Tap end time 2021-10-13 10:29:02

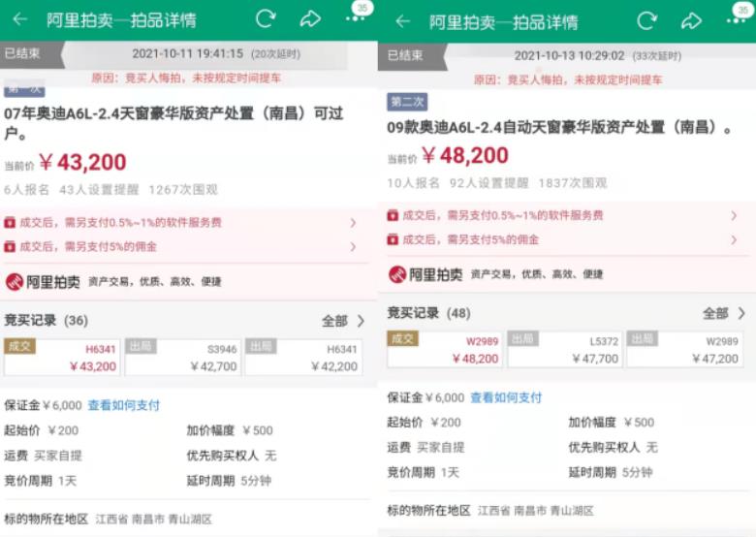pos(569,55)
